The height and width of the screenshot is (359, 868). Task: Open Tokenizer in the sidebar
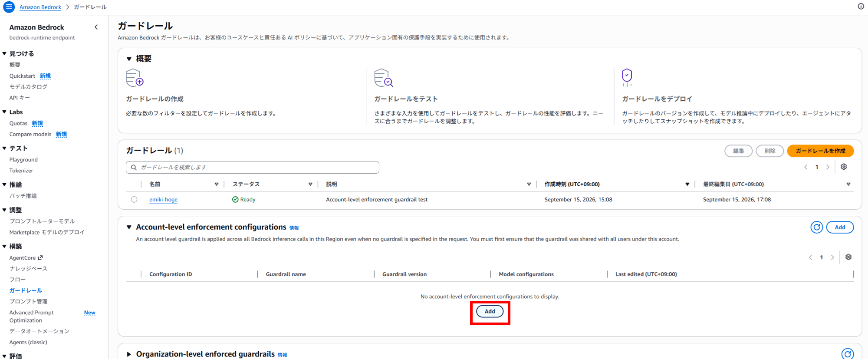tap(21, 171)
